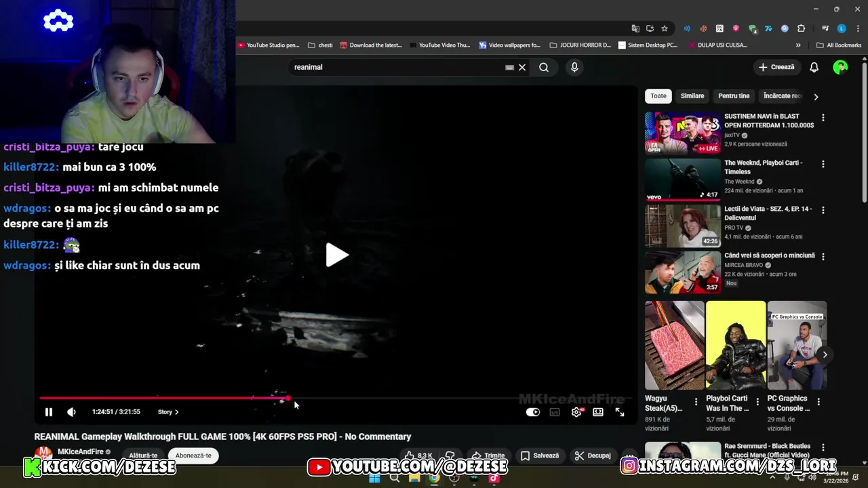The width and height of the screenshot is (868, 488).
Task: Click the Alătură-te join button
Action: 143,455
